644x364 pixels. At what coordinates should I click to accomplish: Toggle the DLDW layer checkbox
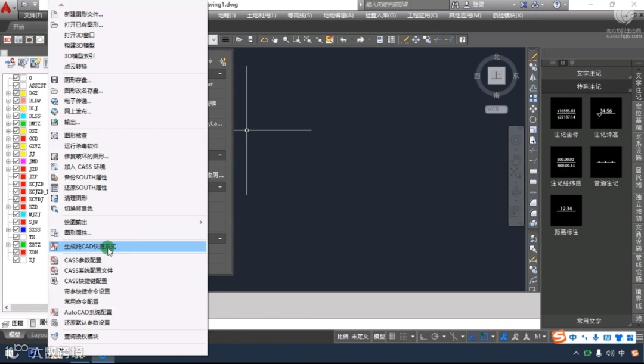pos(16,101)
